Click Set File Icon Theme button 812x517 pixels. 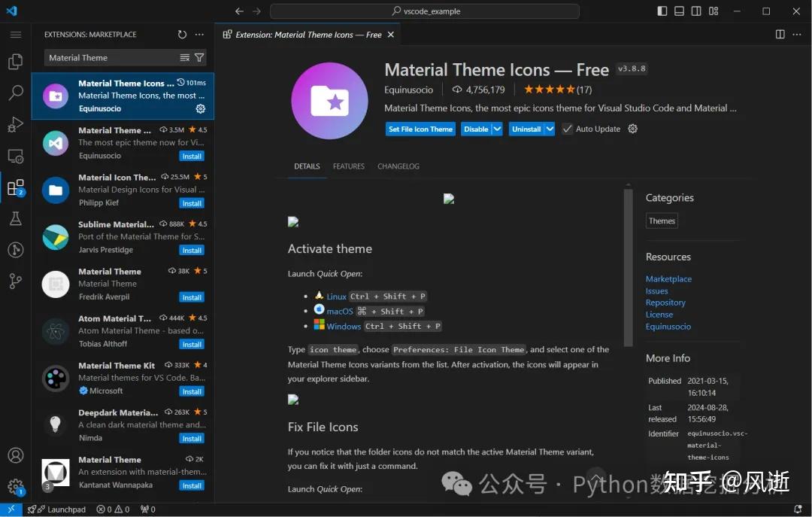pyautogui.click(x=420, y=129)
